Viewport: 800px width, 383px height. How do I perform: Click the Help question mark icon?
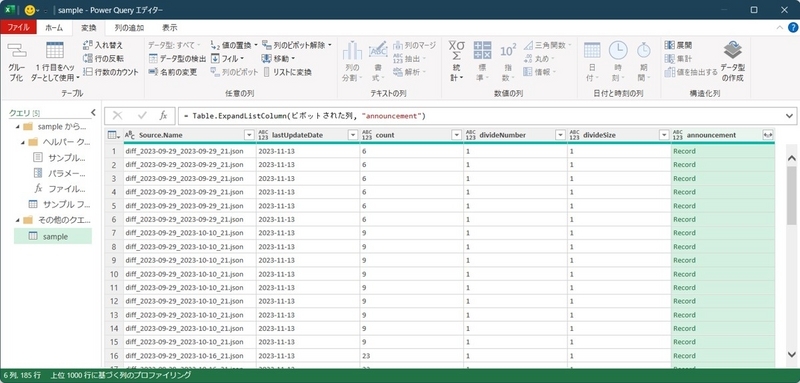click(x=792, y=28)
